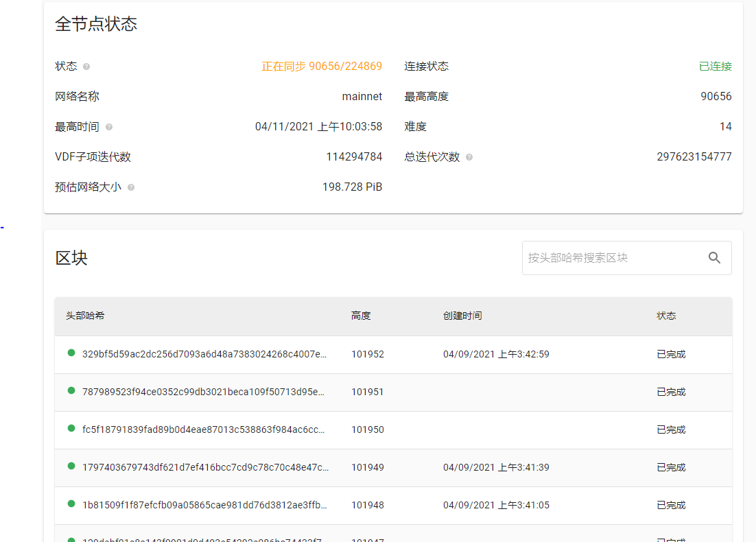Click the 已连接 connection status text
The image size is (756, 542).
(x=715, y=66)
